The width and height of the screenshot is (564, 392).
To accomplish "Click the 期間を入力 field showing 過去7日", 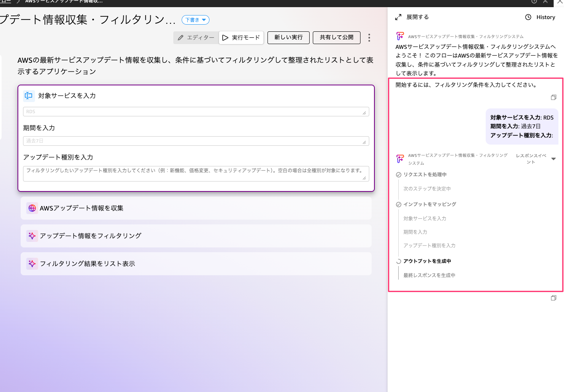I will 196,141.
